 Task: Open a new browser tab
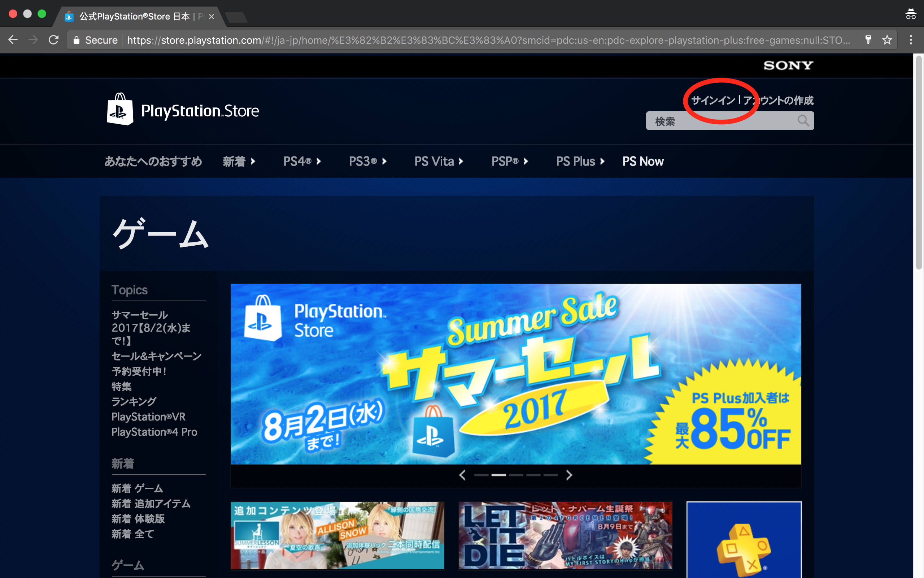(x=236, y=17)
